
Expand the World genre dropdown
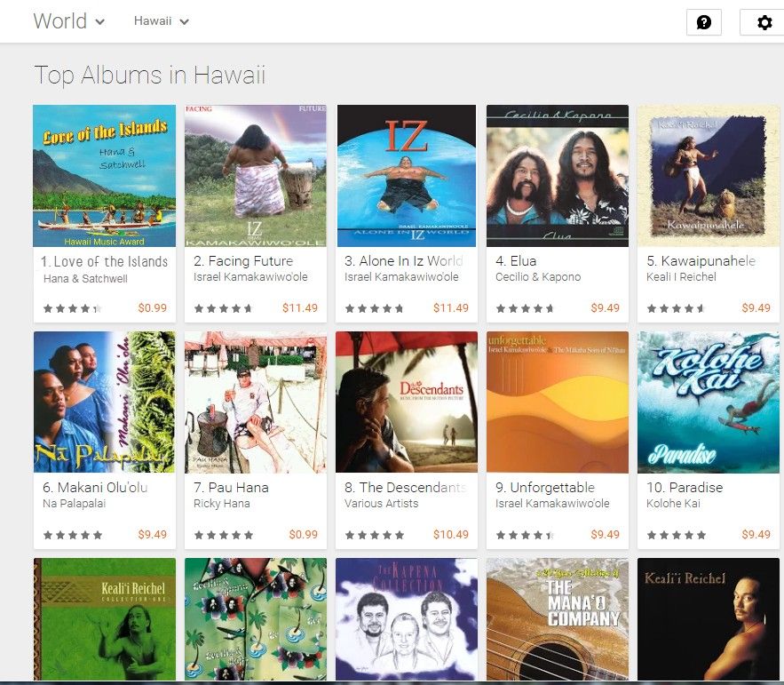tap(69, 21)
